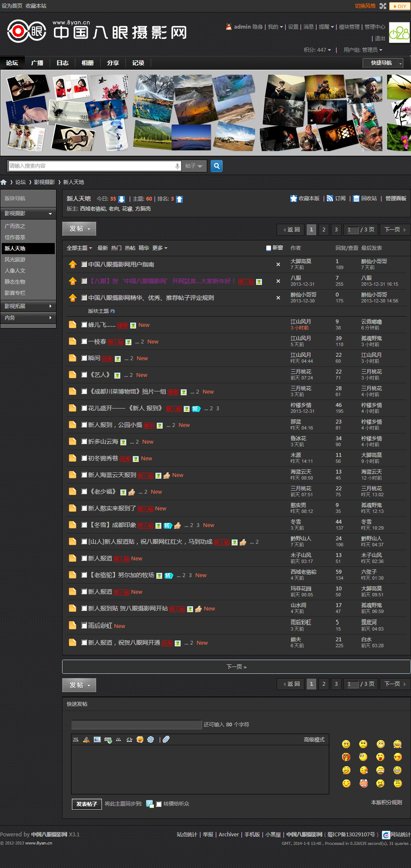
Task: Open the 更多 filter dropdown
Action: (160, 248)
